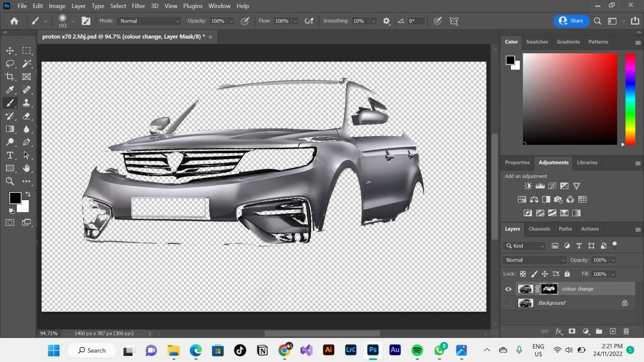The image size is (644, 362).
Task: Select the Move tool
Action: pos(10,51)
